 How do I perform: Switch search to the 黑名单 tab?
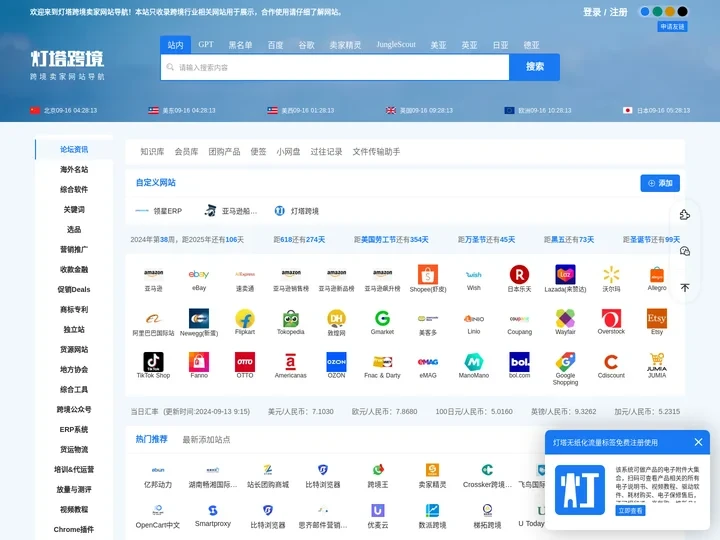[240, 45]
